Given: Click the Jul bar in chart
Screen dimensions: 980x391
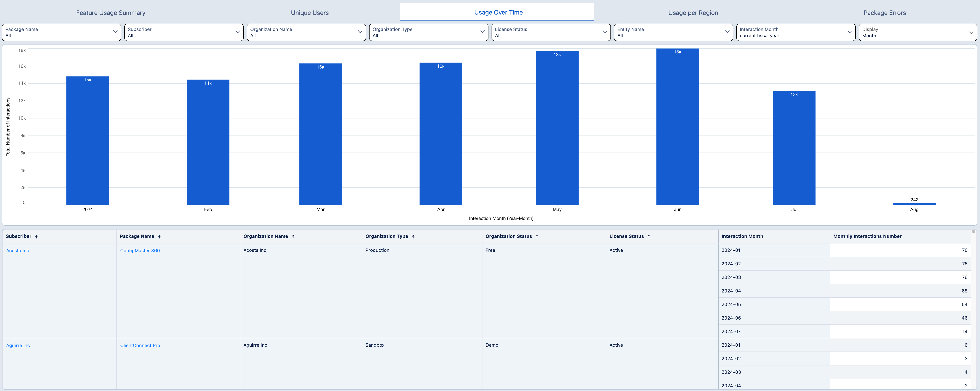Looking at the screenshot, I should (x=794, y=148).
